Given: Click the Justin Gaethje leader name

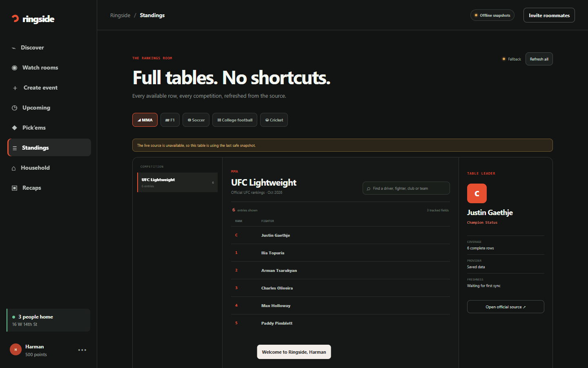Looking at the screenshot, I should [490, 213].
